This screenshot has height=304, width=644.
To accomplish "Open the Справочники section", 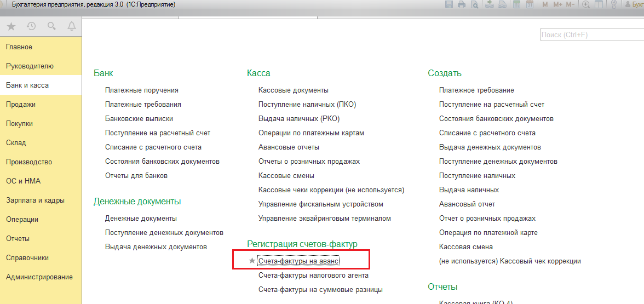I will click(41, 258).
